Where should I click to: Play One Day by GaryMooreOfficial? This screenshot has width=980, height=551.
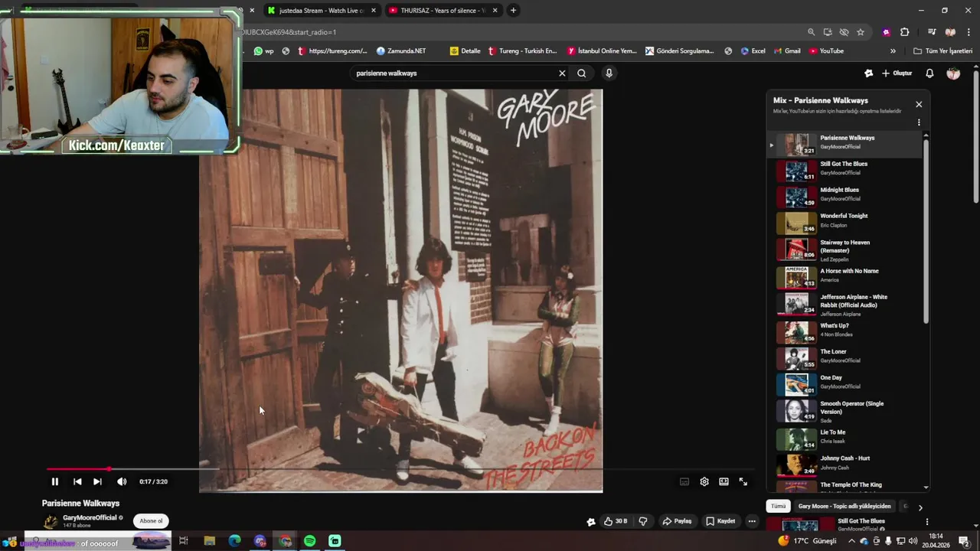click(x=846, y=384)
